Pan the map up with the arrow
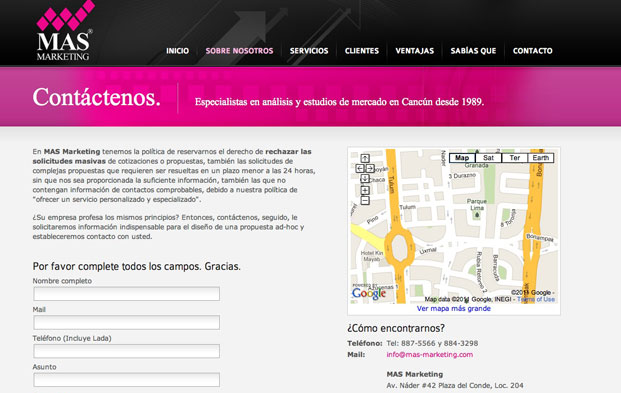Screen dimensions: 621x393 [x=365, y=158]
